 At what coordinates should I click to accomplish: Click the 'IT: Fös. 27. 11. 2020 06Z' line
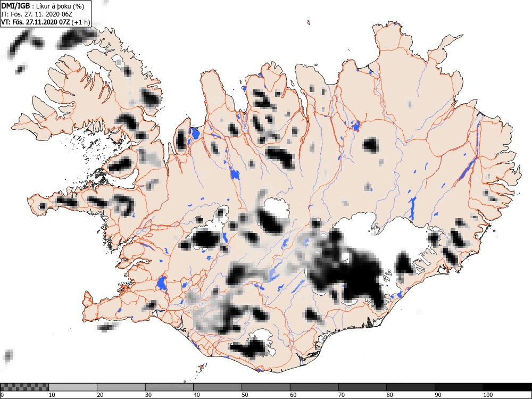point(37,14)
